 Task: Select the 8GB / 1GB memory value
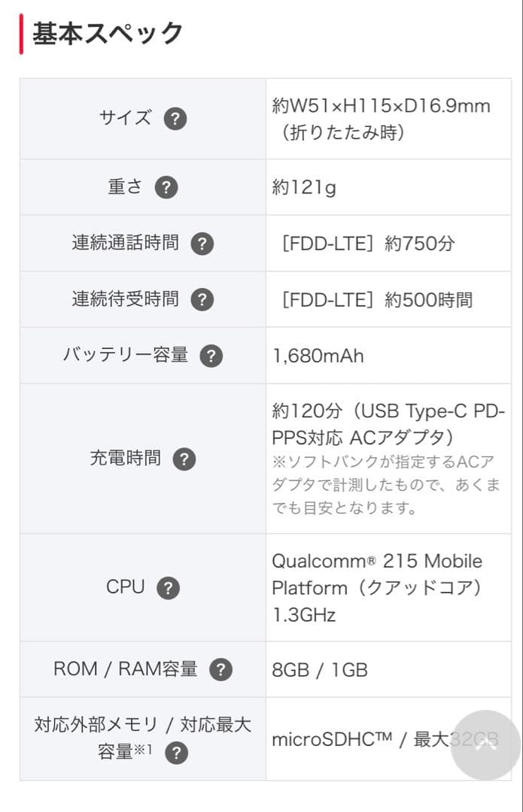click(318, 668)
